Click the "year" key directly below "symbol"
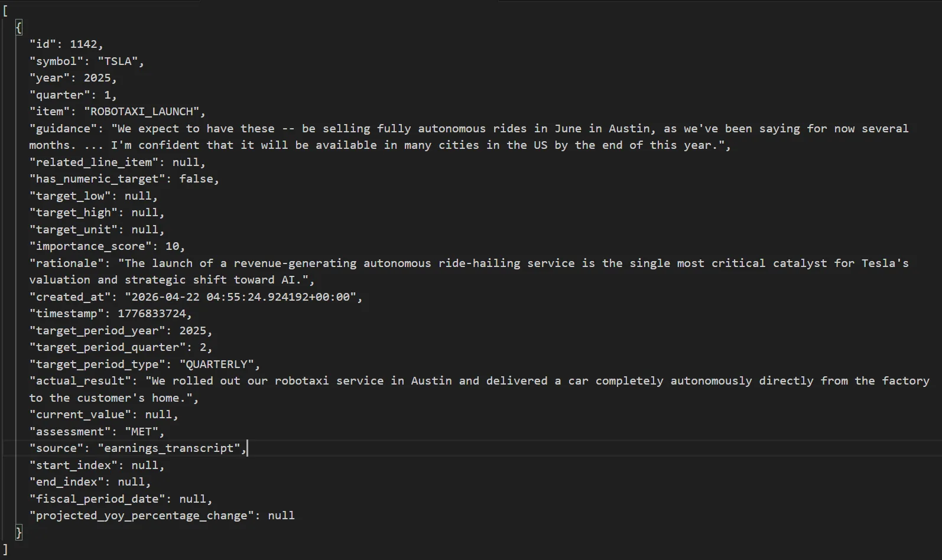The width and height of the screenshot is (942, 560). click(50, 78)
